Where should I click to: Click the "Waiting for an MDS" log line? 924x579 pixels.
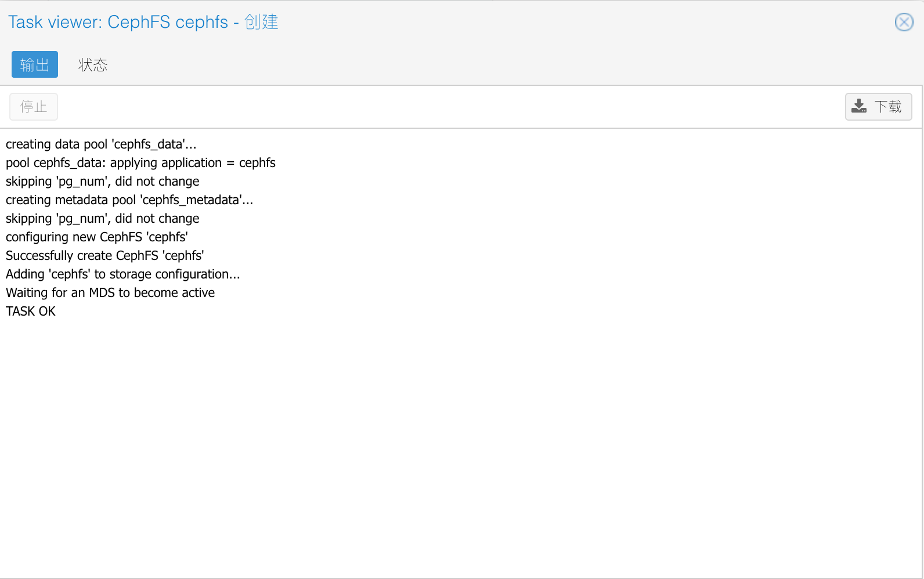point(110,292)
